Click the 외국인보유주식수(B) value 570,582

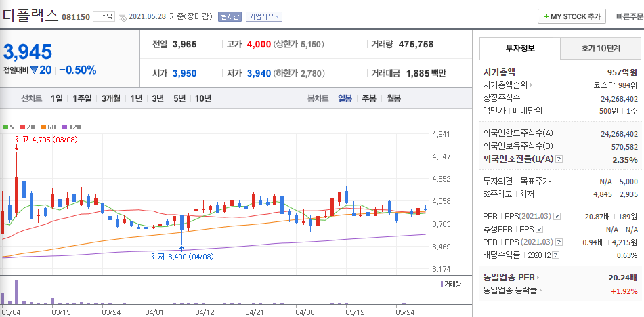click(x=624, y=146)
